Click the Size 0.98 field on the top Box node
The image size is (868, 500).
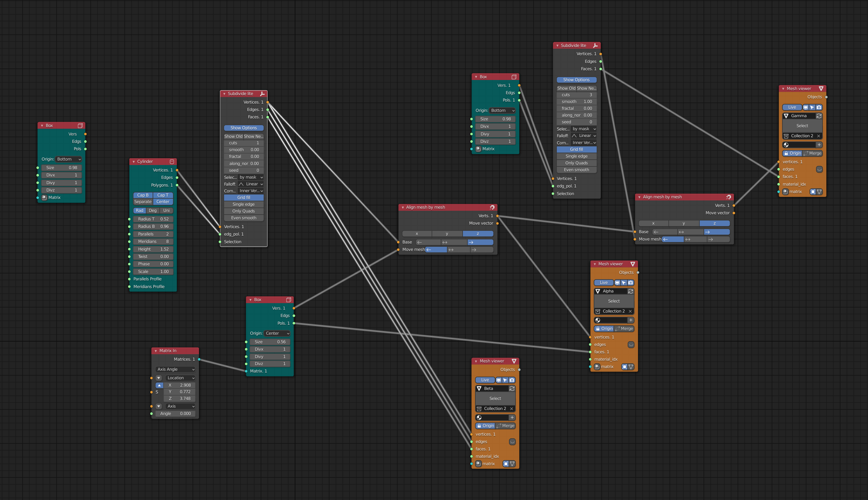(x=495, y=119)
